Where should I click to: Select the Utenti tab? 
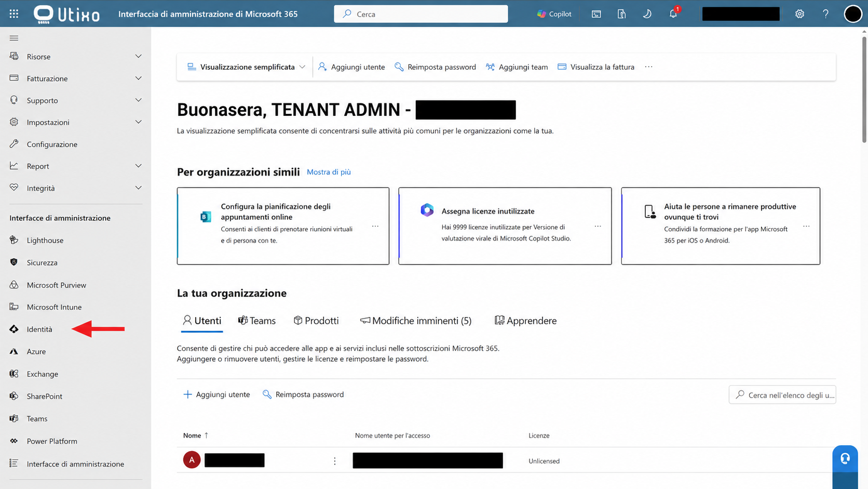[202, 321]
